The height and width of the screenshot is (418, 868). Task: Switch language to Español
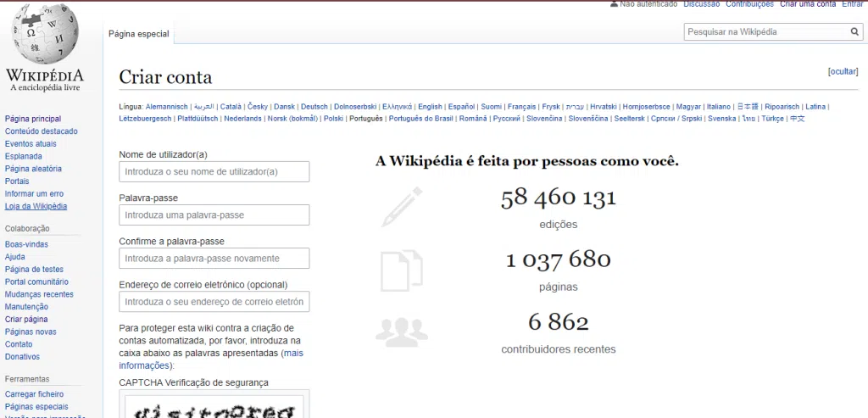tap(462, 106)
